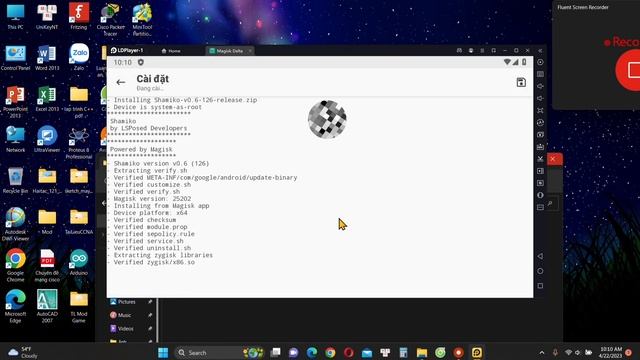Tap the Android back triangle button
This screenshot has height=360, width=640.
coord(540,256)
